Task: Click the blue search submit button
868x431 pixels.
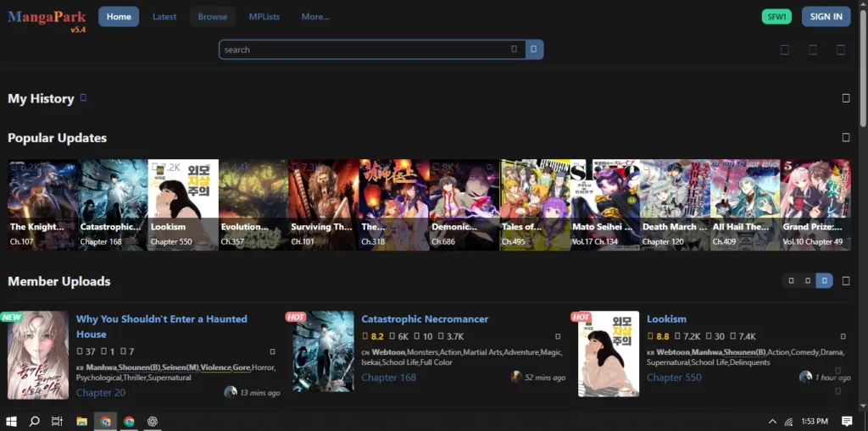Action: (x=533, y=50)
